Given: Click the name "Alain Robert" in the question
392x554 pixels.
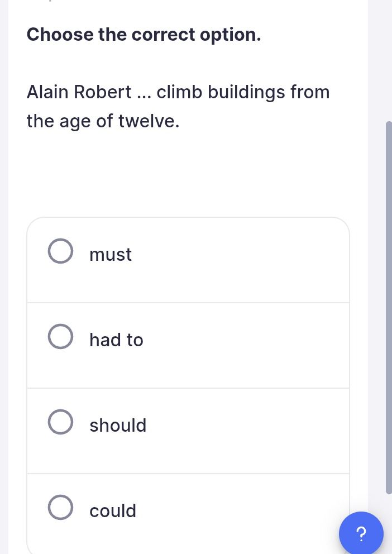Looking at the screenshot, I should point(79,92).
